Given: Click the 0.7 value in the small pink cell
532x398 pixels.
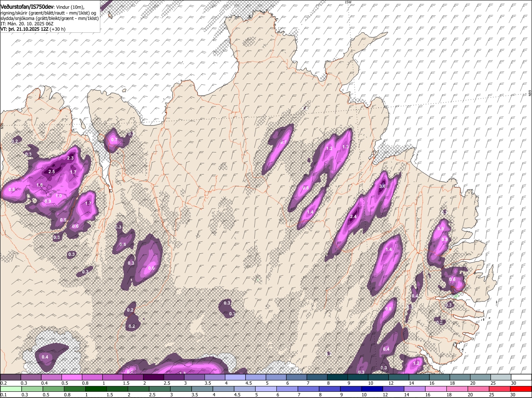Looking at the screenshot, I should 114,140.
